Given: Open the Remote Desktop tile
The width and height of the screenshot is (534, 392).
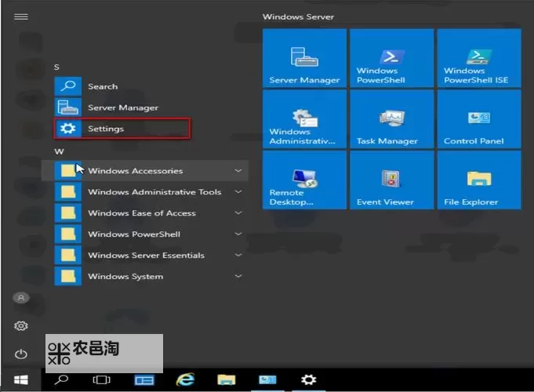Looking at the screenshot, I should pyautogui.click(x=304, y=180).
